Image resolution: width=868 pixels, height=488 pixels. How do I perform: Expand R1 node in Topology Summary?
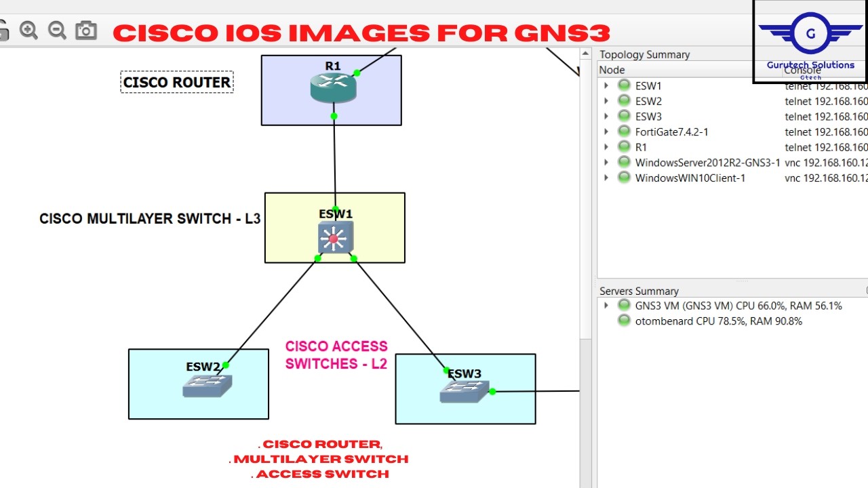[606, 146]
